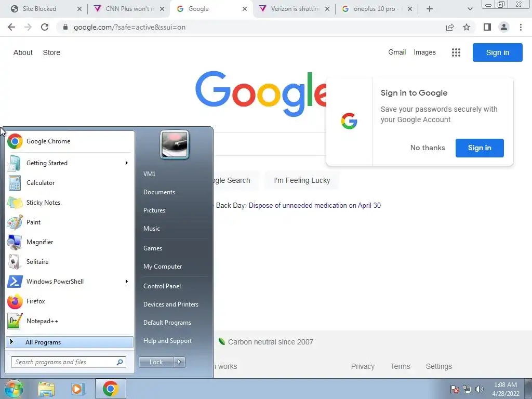Open Devices and Printers

click(170, 304)
